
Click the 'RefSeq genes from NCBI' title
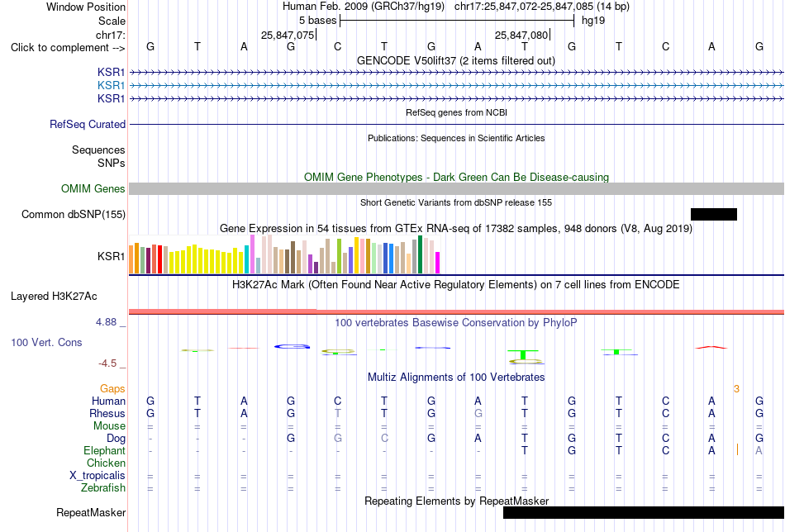pos(457,112)
